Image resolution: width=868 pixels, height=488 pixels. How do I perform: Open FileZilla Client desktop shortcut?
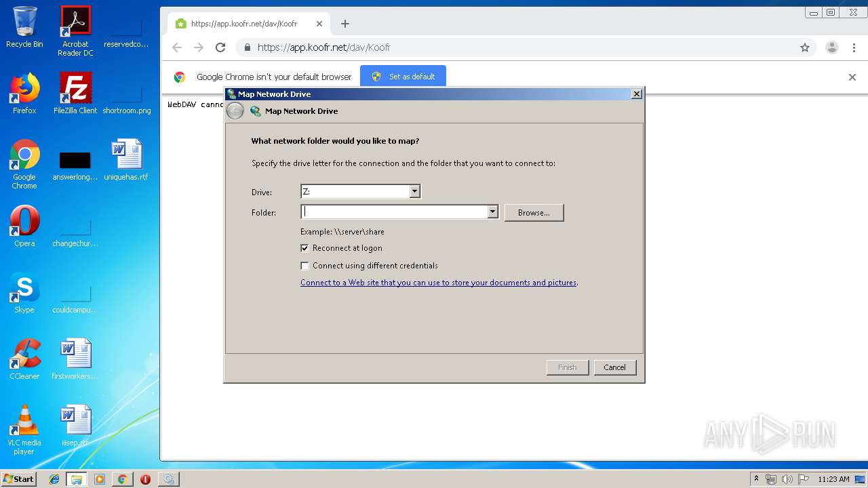click(75, 94)
